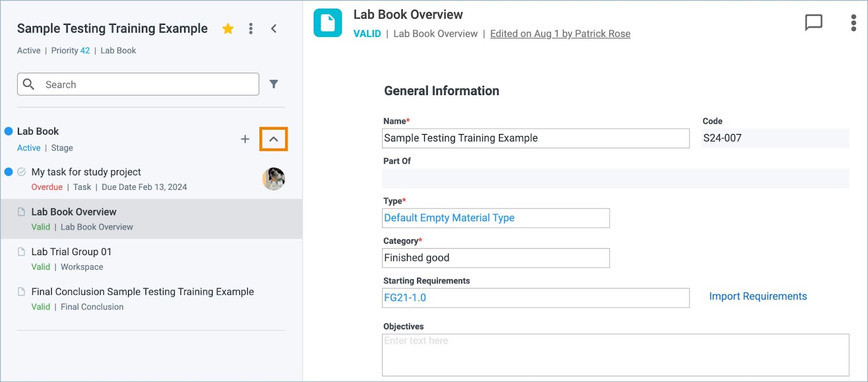Collapse the Lab Book stage section
868x382 pixels.
click(273, 139)
